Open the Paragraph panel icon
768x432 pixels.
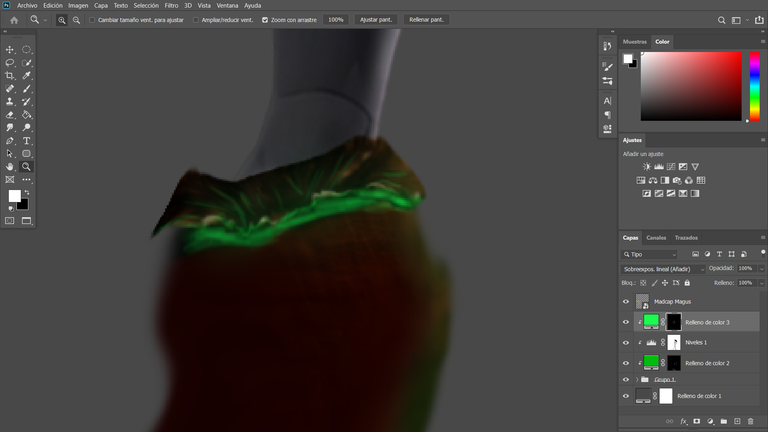tap(607, 115)
